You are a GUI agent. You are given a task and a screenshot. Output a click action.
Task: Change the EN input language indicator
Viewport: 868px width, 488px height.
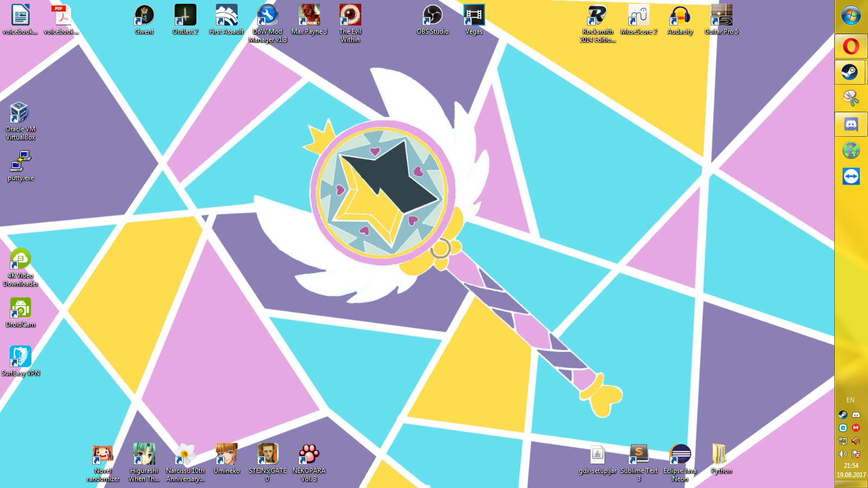tap(851, 400)
